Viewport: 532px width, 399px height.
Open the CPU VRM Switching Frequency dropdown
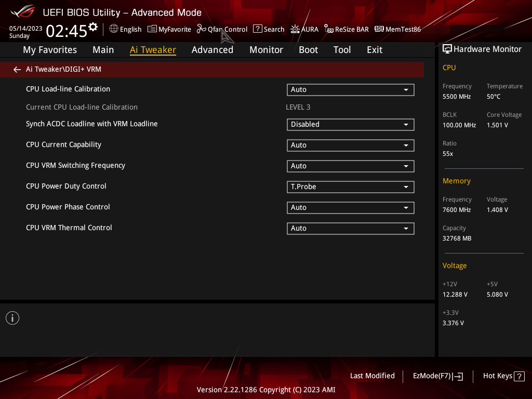[351, 166]
